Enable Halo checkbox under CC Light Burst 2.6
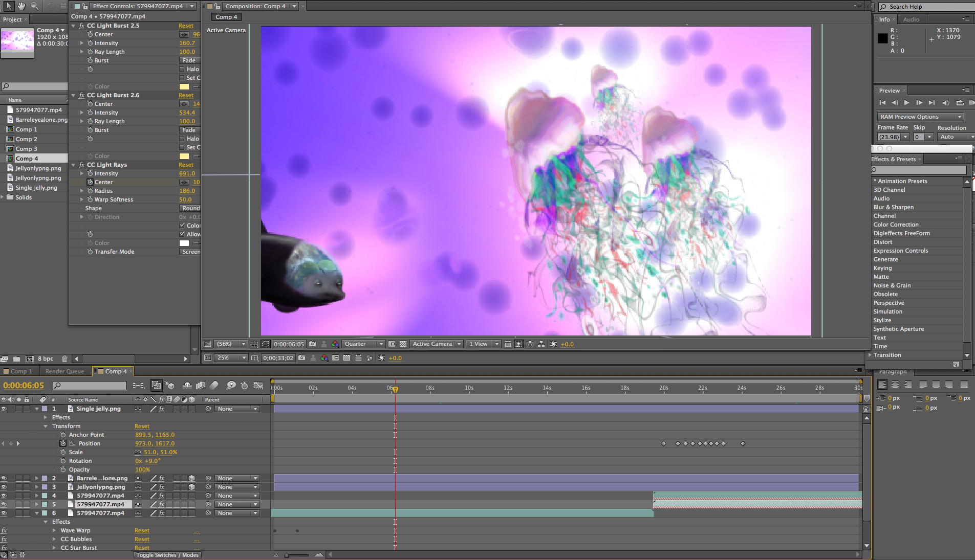This screenshot has width=975, height=560. click(x=182, y=139)
